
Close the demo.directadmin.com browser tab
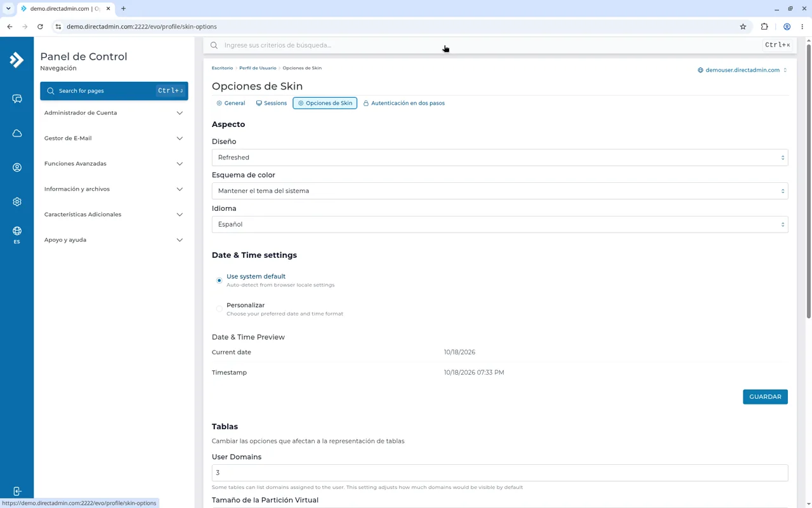point(108,9)
